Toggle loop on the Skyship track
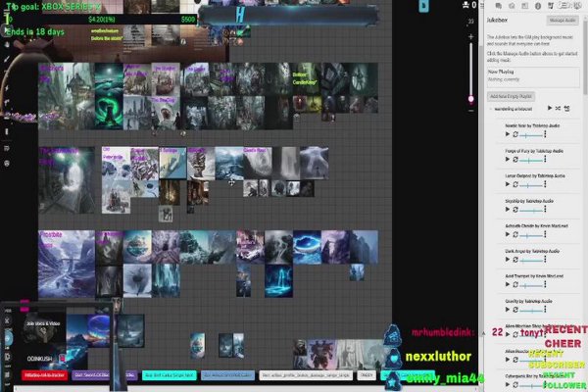 pyautogui.click(x=515, y=210)
